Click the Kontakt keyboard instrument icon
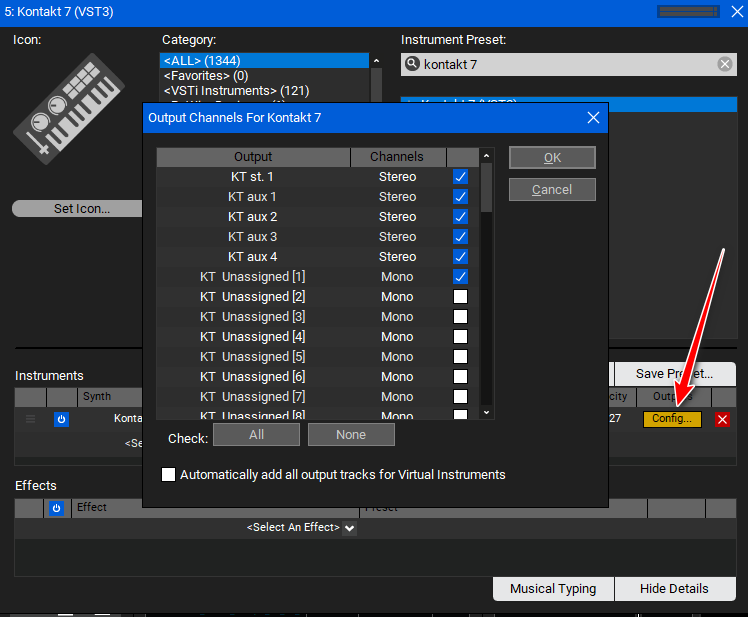This screenshot has width=748, height=617. coord(69,109)
